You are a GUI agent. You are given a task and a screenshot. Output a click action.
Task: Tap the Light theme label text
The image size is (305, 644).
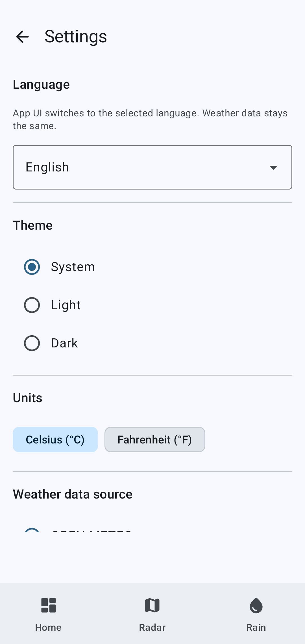[66, 305]
